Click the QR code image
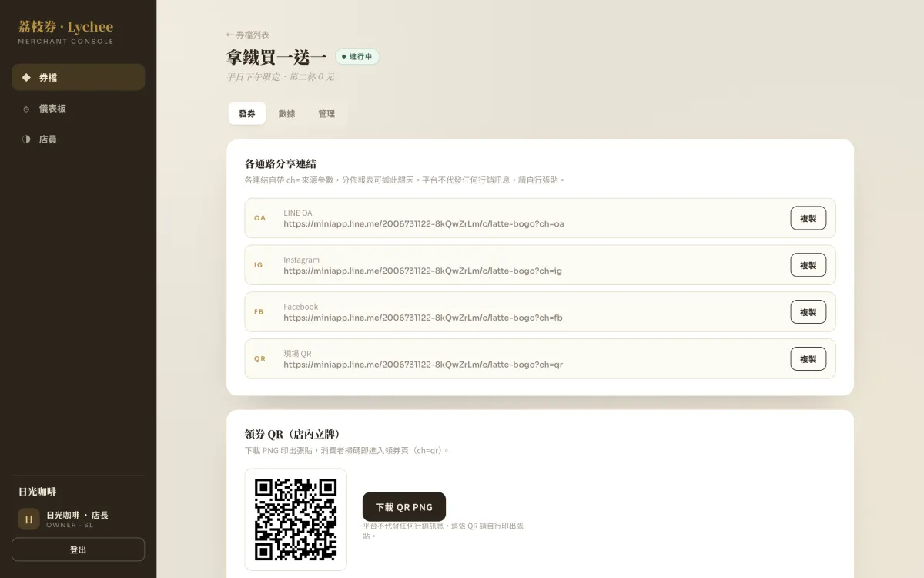The width and height of the screenshot is (924, 578). point(296,519)
